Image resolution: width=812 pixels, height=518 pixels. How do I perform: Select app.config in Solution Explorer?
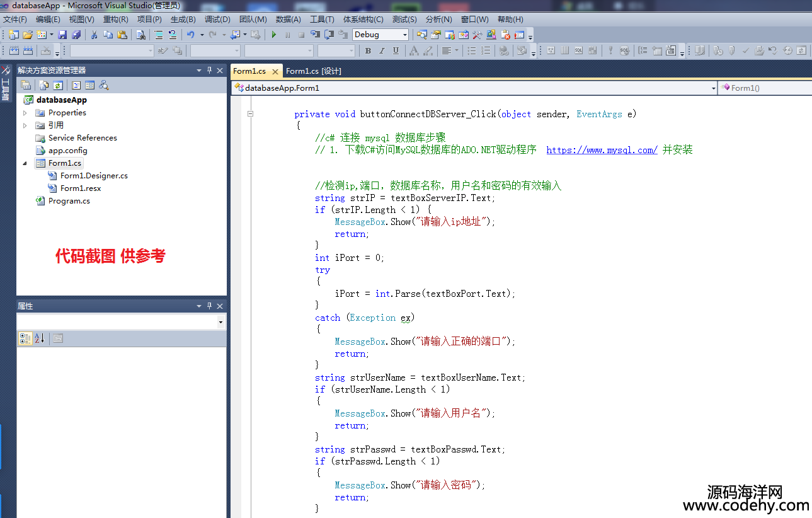tap(67, 151)
